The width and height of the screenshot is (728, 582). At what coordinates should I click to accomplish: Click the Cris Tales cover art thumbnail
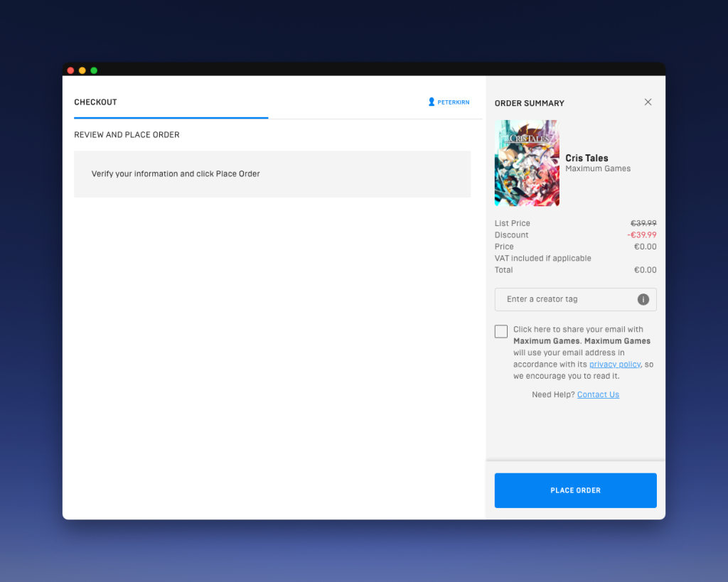pyautogui.click(x=527, y=163)
